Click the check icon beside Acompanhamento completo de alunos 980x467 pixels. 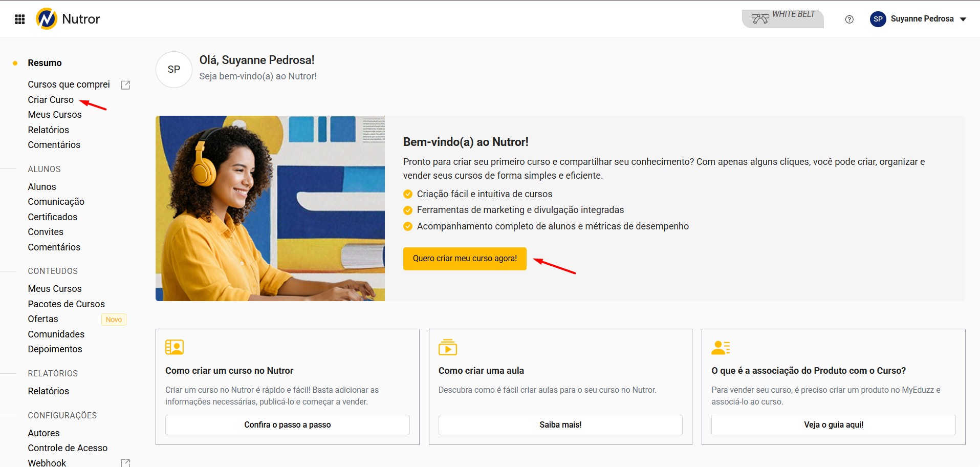pos(408,226)
